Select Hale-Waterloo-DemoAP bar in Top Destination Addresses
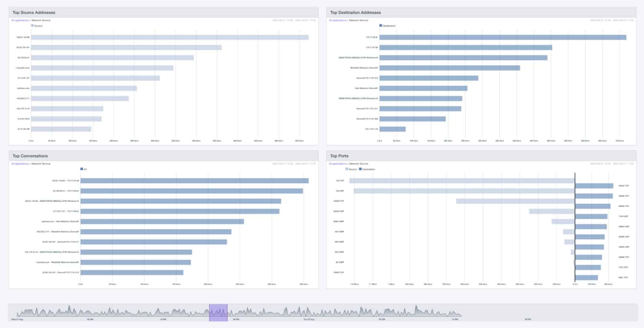Screen dimensions: 644x328 pos(423,88)
